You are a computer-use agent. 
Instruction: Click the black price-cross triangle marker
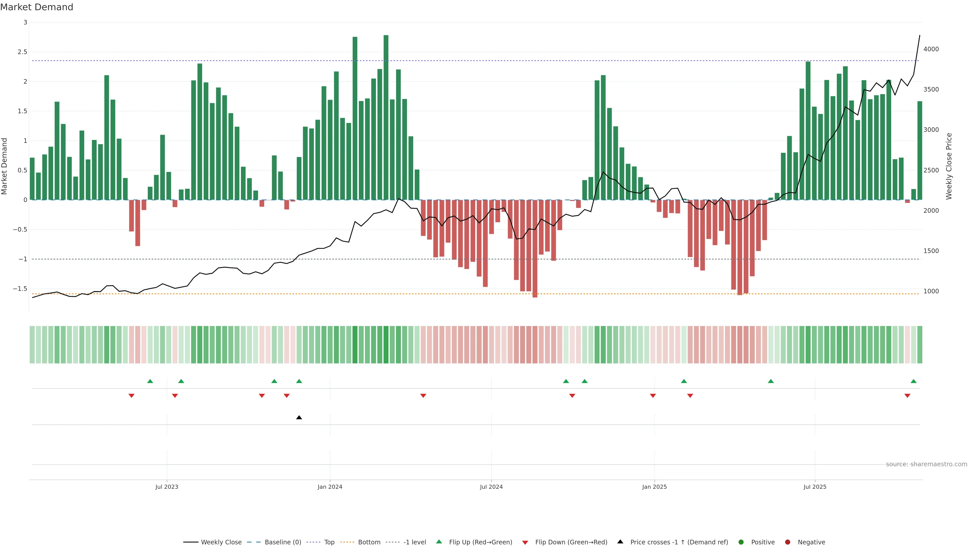click(x=299, y=418)
